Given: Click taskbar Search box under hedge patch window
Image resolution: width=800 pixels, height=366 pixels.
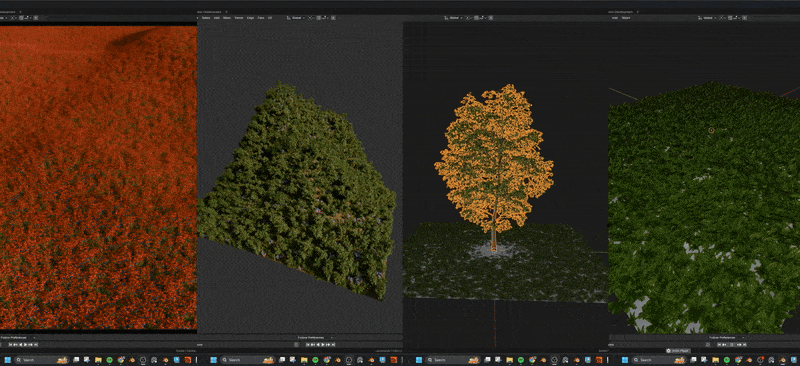Looking at the screenshot, I should point(247,360).
